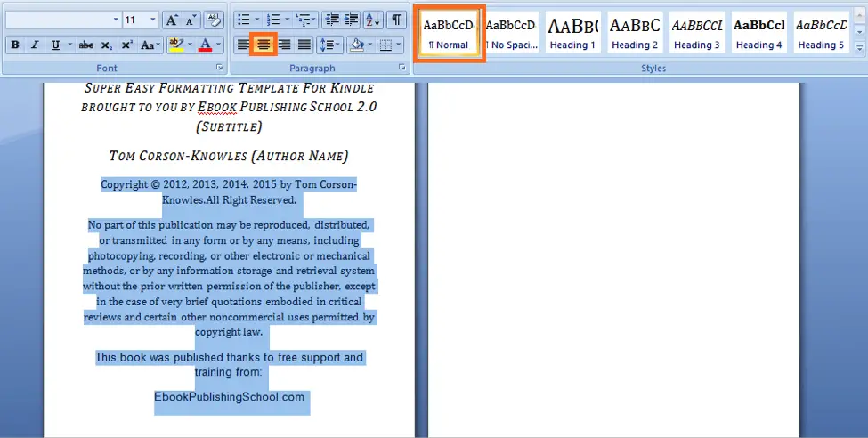Click the "(Subtitle)" line in the document

[229, 126]
